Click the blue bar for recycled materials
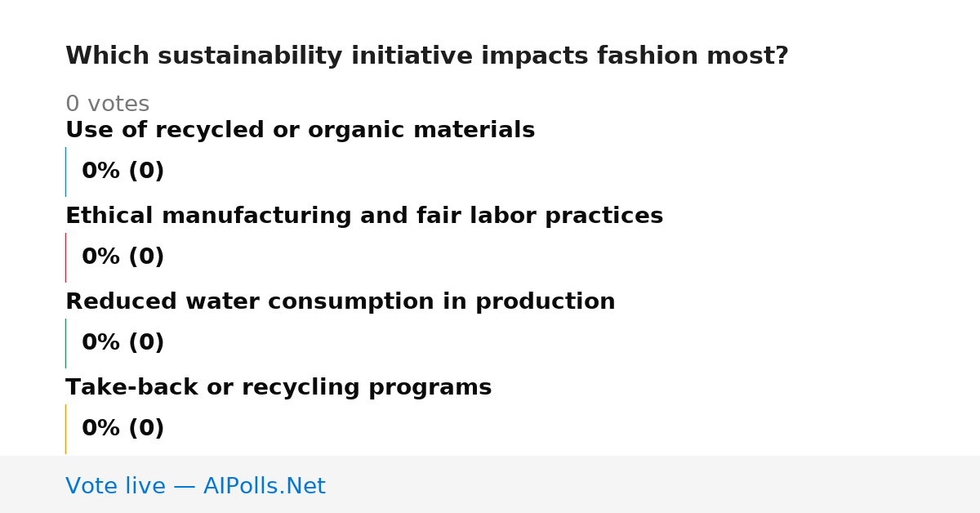 [x=65, y=172]
